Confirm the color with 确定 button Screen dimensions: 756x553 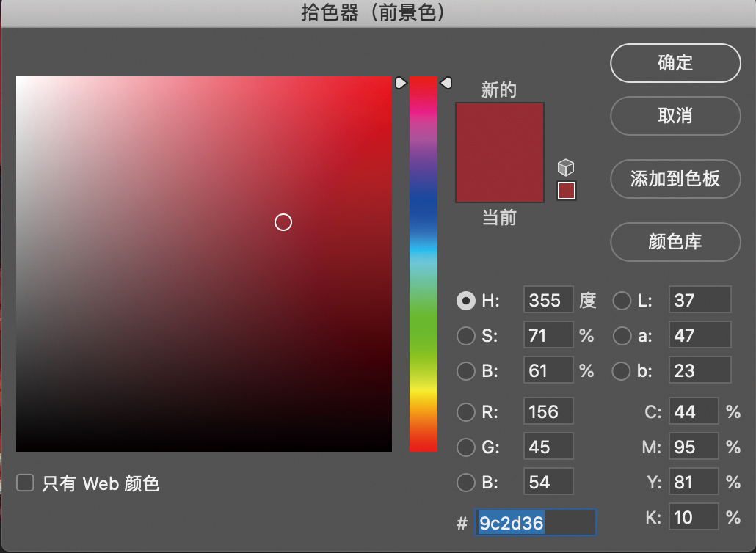(675, 63)
